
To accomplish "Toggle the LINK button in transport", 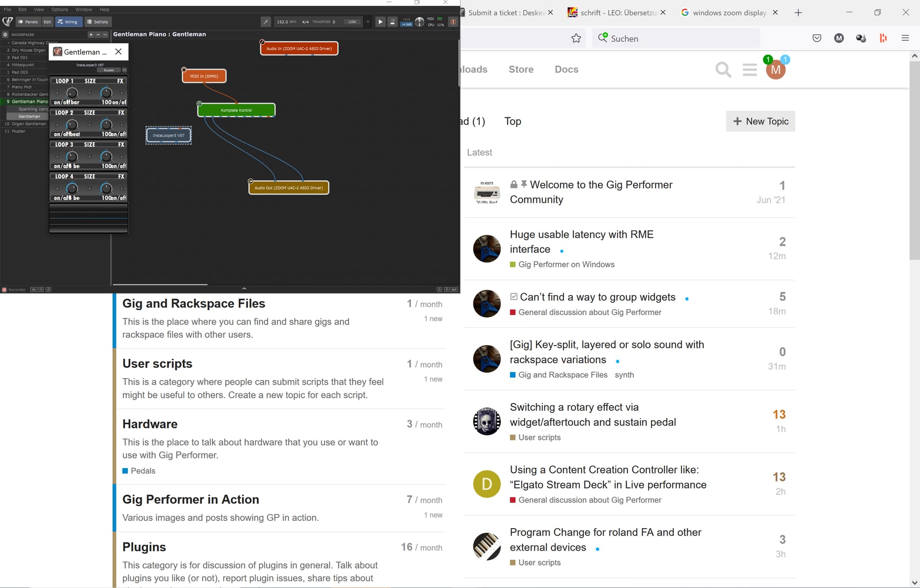I will 352,22.
